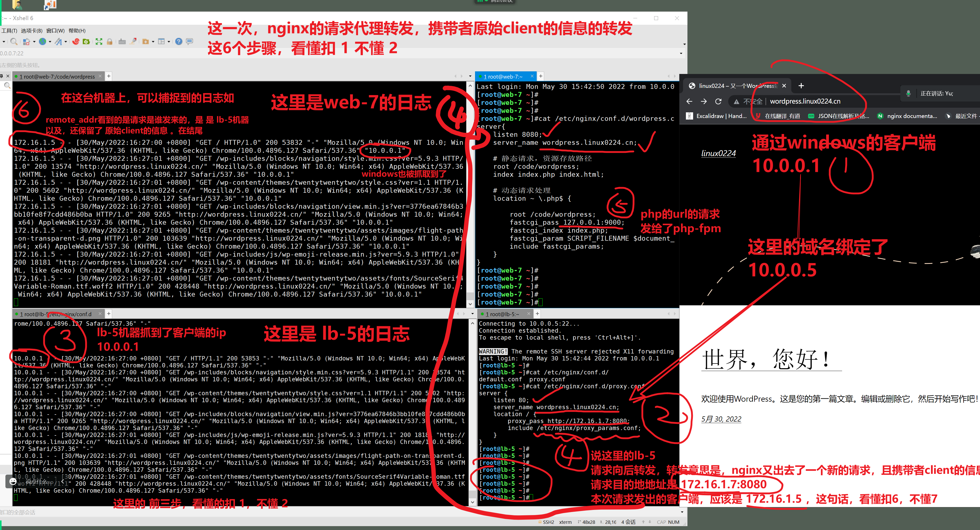The image size is (980, 530).
Task: Click the font 'A' icon in Xshell toolbar
Action: 58,41
